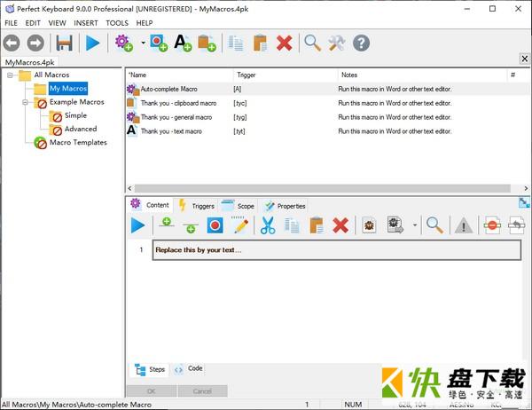Open the HELP menu
The image size is (532, 410).
(145, 23)
